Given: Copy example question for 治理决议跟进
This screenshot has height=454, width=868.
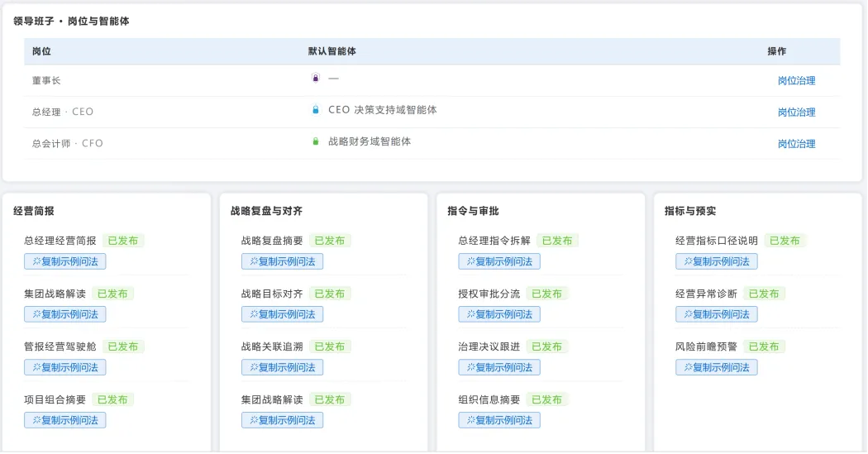Looking at the screenshot, I should [499, 367].
